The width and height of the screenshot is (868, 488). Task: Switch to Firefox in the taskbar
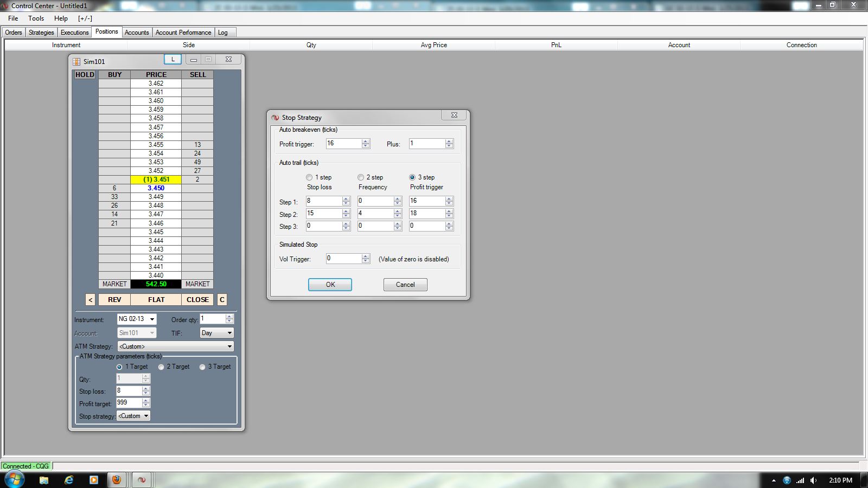tap(116, 480)
